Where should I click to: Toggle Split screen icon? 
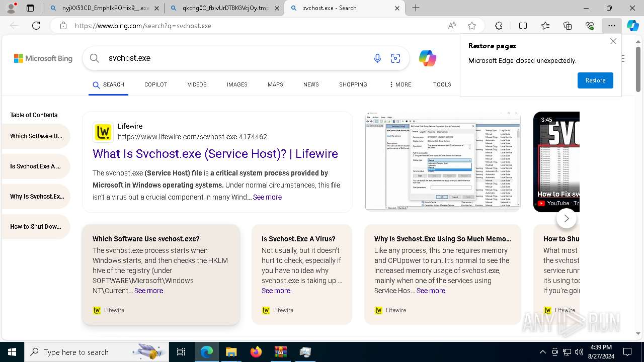pyautogui.click(x=523, y=26)
